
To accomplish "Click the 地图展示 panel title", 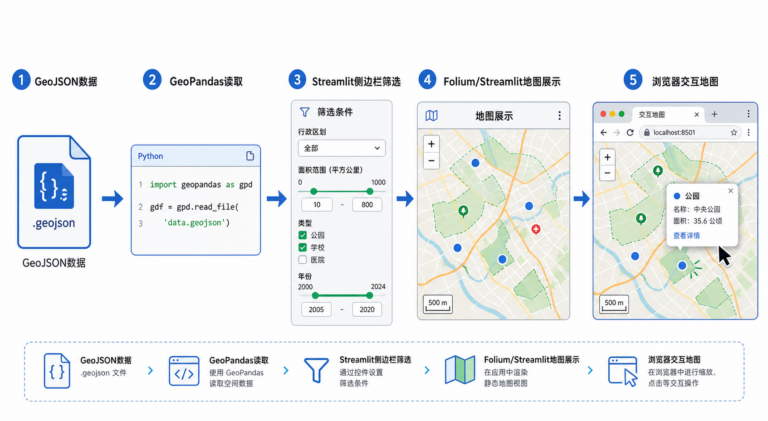I will click(494, 116).
